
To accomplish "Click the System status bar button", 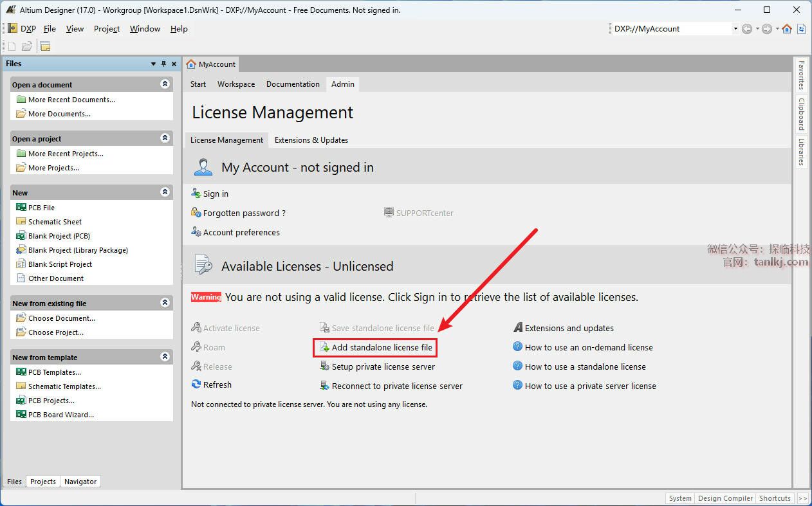I will pos(680,498).
